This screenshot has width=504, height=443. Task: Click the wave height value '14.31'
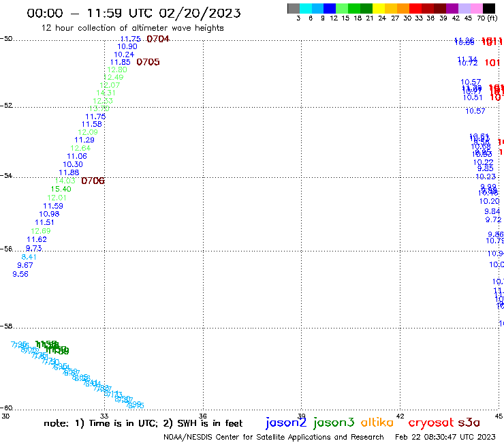(106, 93)
